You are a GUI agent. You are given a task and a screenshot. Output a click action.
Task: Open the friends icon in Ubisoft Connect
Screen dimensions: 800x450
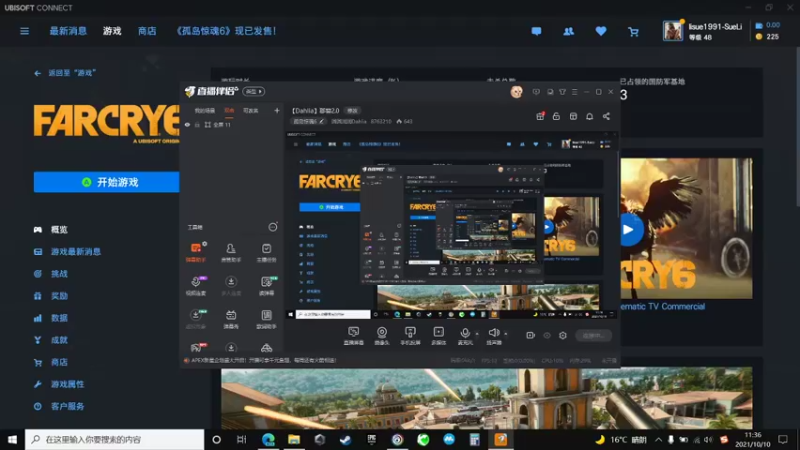568,31
